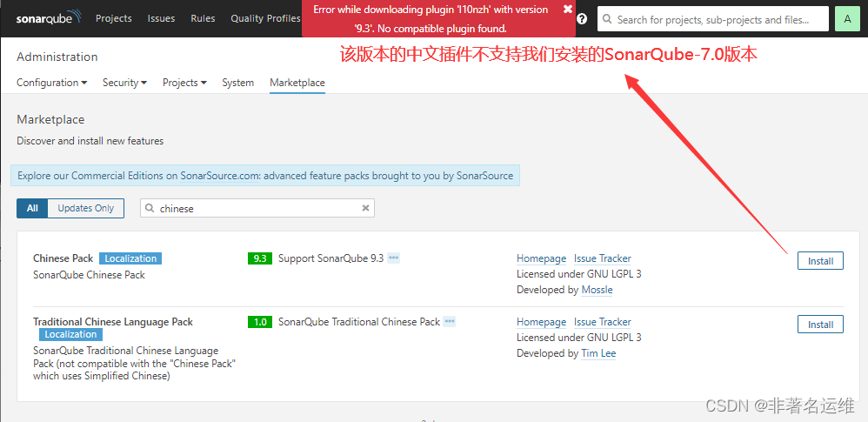Expand the Security dropdown menu
868x422 pixels.
(x=124, y=83)
